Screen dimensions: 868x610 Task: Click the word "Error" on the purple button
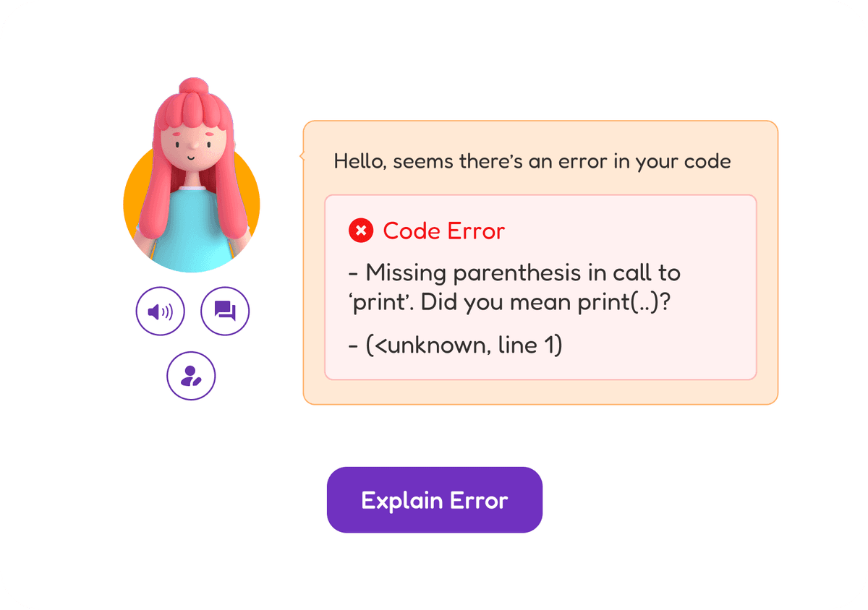(x=479, y=500)
